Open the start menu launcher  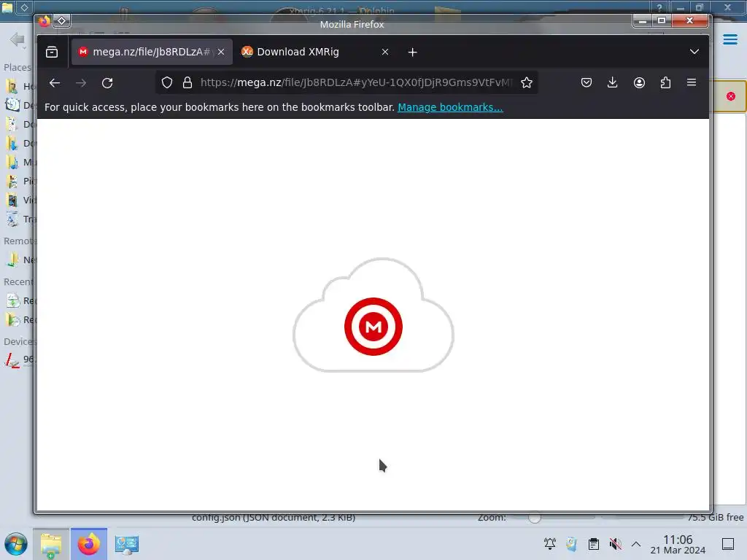tap(16, 544)
